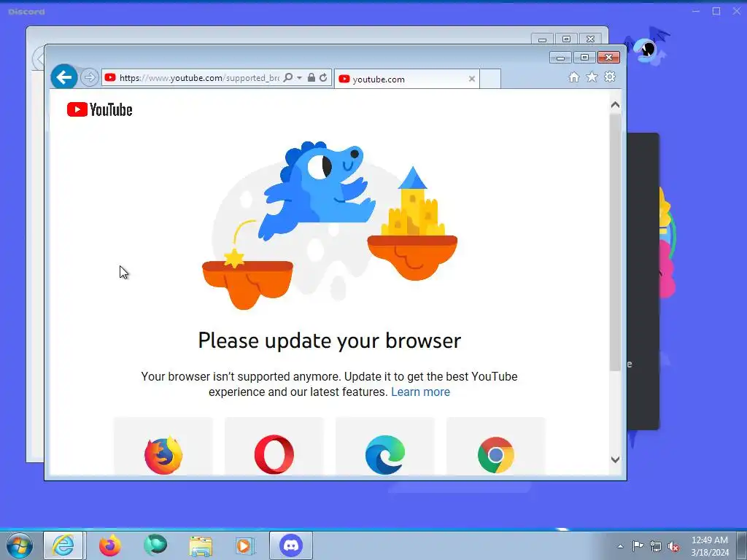This screenshot has height=560, width=747.
Task: Maximize the Discord window
Action: click(x=716, y=11)
